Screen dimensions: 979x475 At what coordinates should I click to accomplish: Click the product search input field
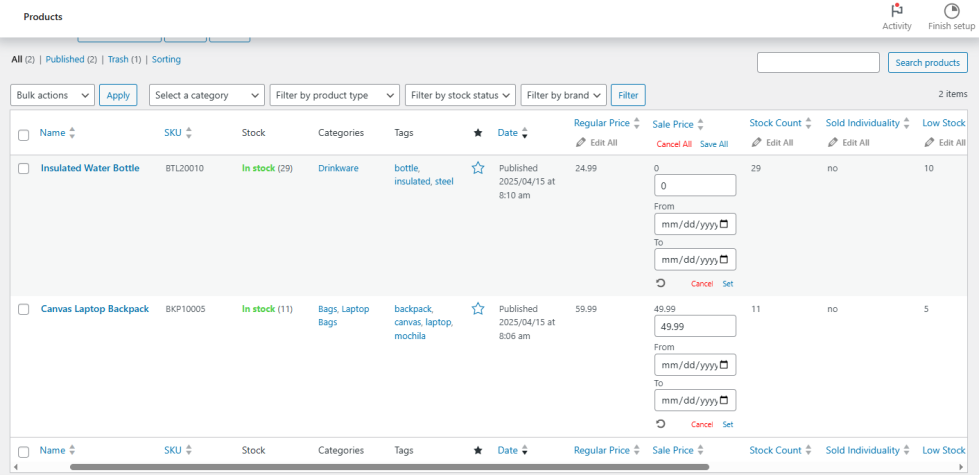click(817, 63)
